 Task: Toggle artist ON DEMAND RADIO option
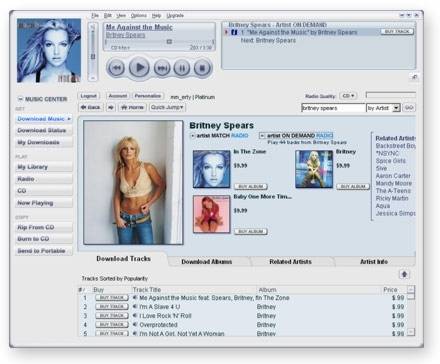[x=262, y=136]
